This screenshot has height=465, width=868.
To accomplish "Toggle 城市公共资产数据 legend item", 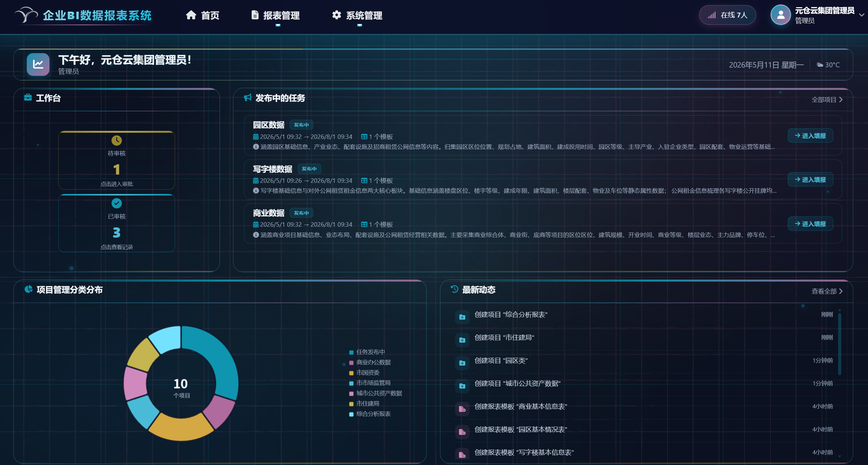I will (375, 393).
